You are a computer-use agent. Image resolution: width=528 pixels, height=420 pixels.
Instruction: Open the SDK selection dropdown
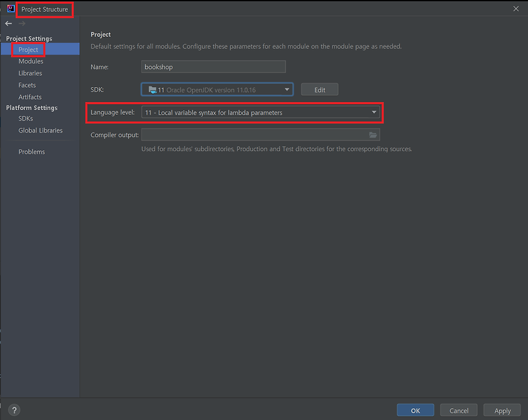[x=285, y=89]
